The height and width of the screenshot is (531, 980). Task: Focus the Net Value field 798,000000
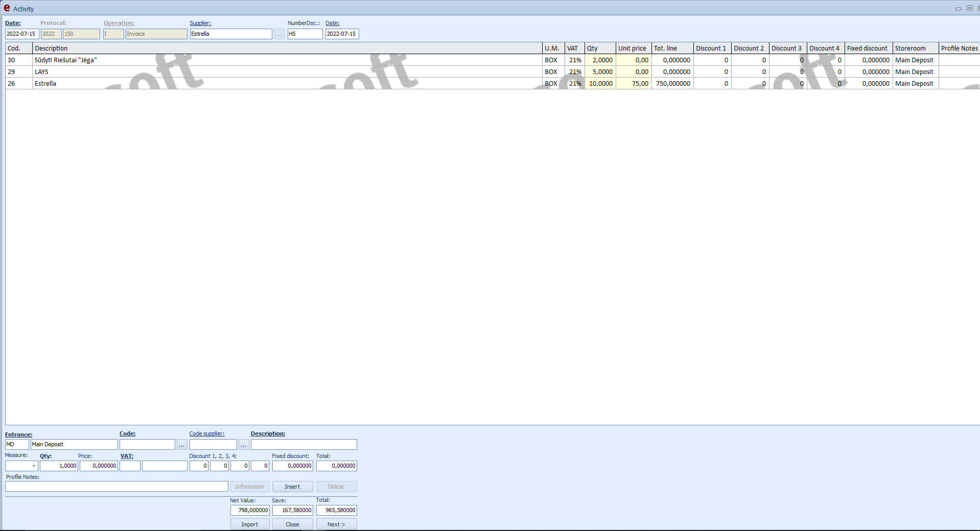[250, 510]
